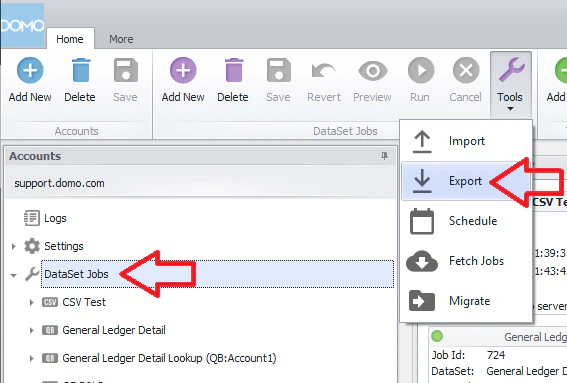This screenshot has height=383, width=567.
Task: Click the green status dot on General Ledger card
Action: [437, 336]
